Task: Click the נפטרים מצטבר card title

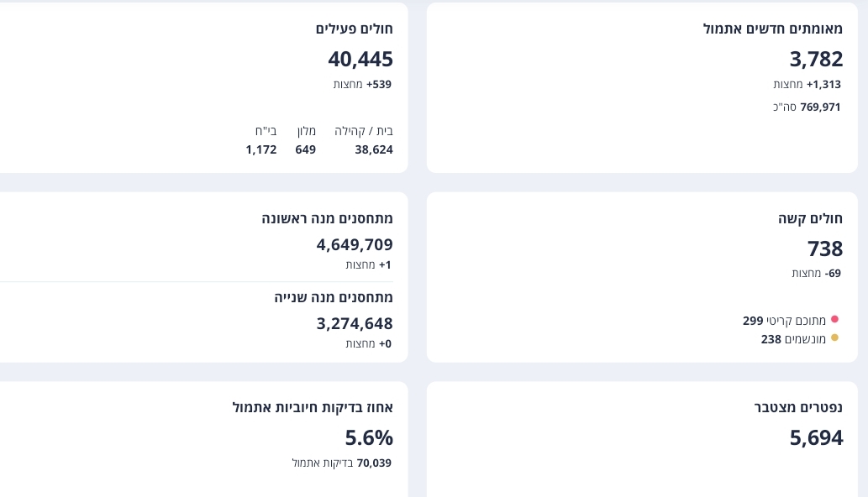Action: pyautogui.click(x=798, y=407)
